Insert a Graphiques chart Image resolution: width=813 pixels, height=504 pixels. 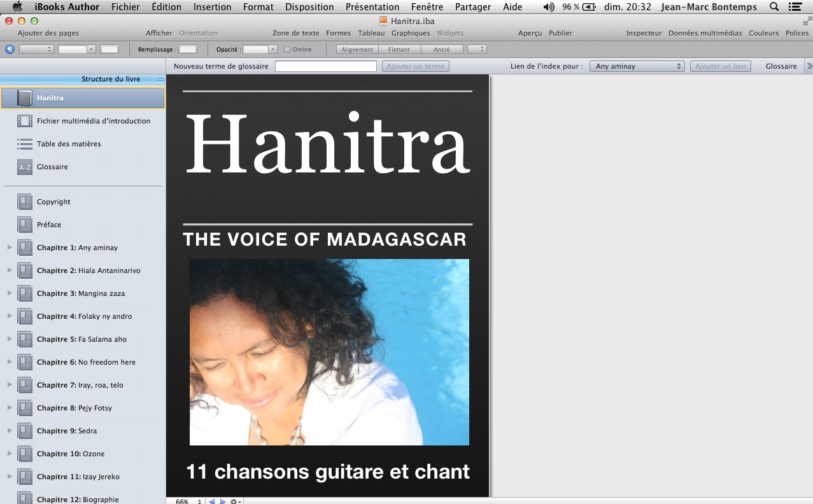(x=411, y=32)
